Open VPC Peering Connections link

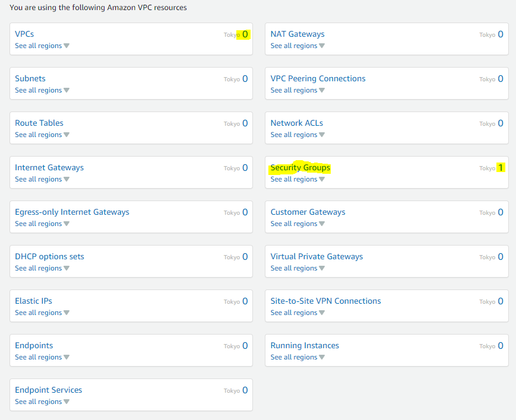click(x=318, y=78)
